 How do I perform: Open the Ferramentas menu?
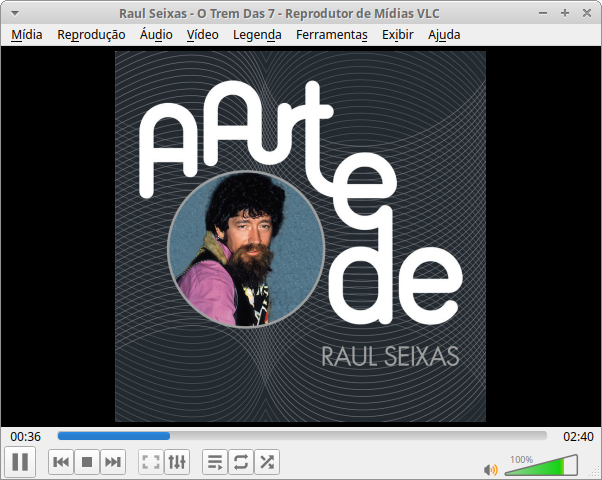point(332,35)
